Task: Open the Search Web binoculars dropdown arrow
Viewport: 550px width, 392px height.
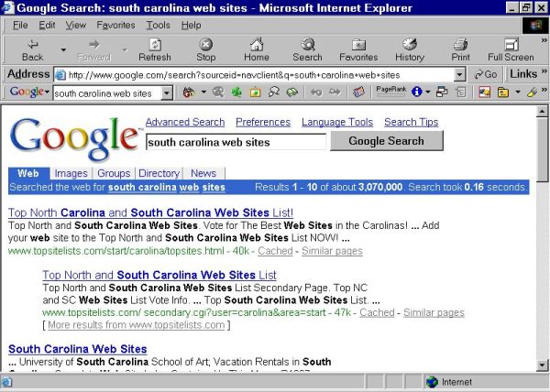Action: [x=203, y=93]
